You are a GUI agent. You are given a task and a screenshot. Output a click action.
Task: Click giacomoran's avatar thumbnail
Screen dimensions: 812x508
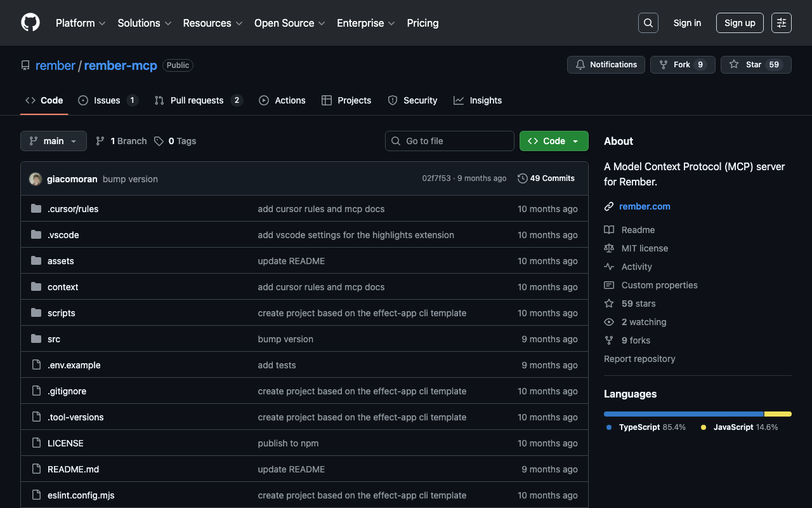36,179
